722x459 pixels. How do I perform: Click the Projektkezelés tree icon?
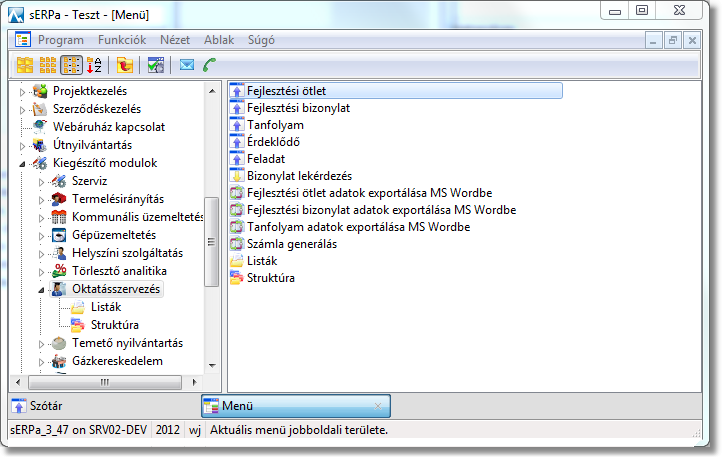(40, 91)
